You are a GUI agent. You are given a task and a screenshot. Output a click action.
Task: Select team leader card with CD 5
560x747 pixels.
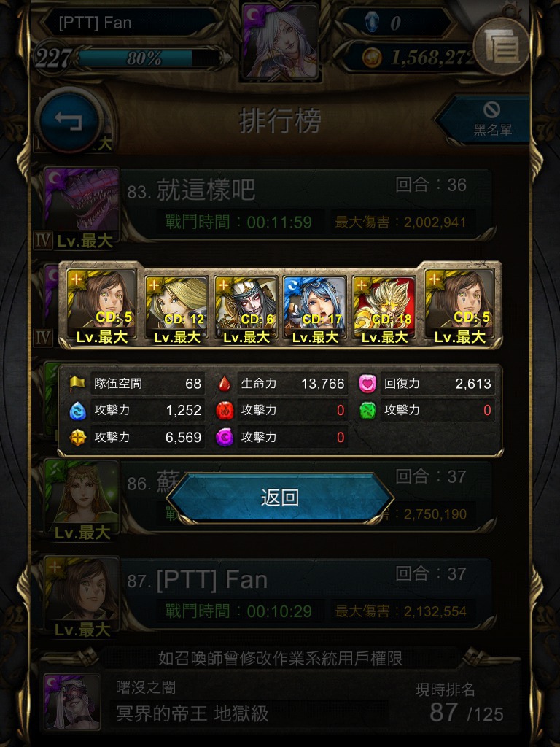click(101, 305)
